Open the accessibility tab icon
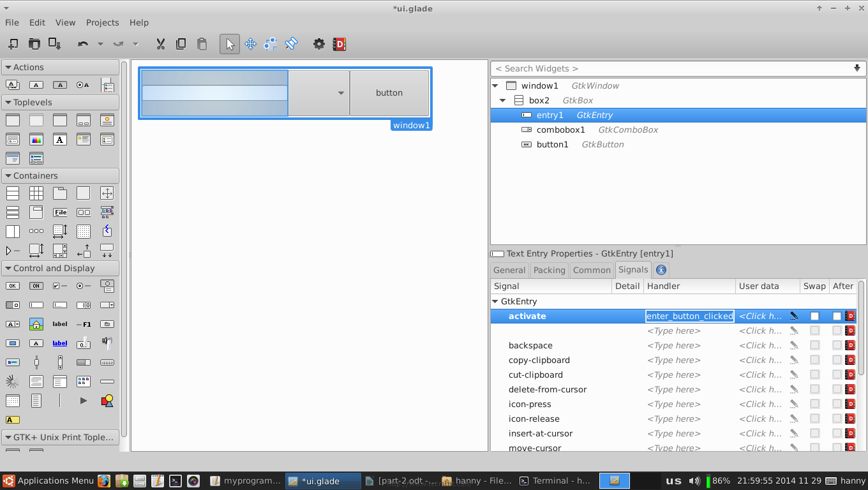The height and width of the screenshot is (490, 868). pyautogui.click(x=661, y=270)
